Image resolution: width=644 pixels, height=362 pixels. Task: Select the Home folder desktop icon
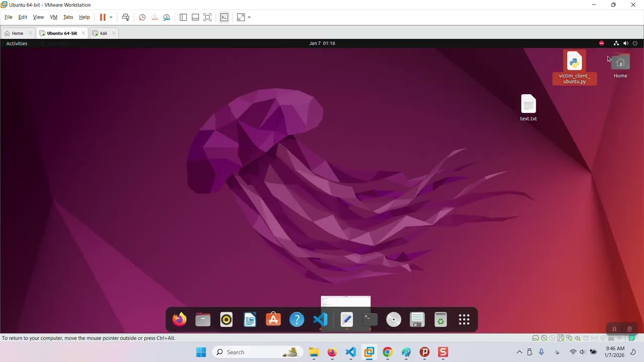(620, 66)
